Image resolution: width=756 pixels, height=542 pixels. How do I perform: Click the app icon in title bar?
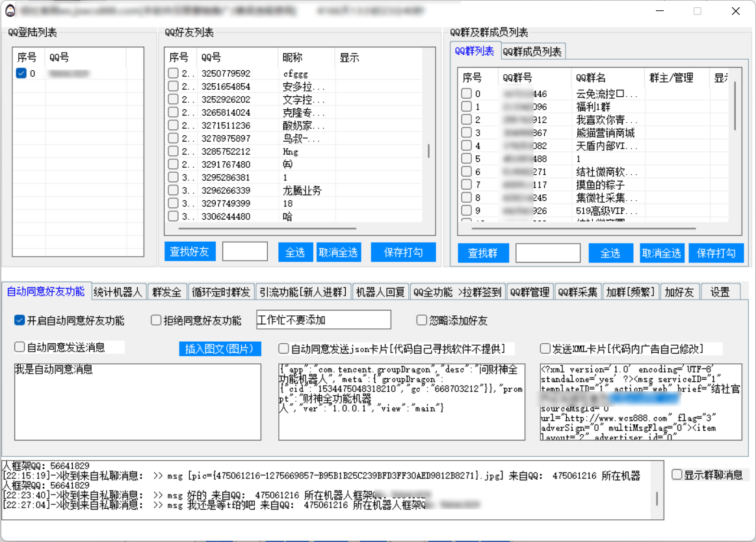[x=10, y=11]
